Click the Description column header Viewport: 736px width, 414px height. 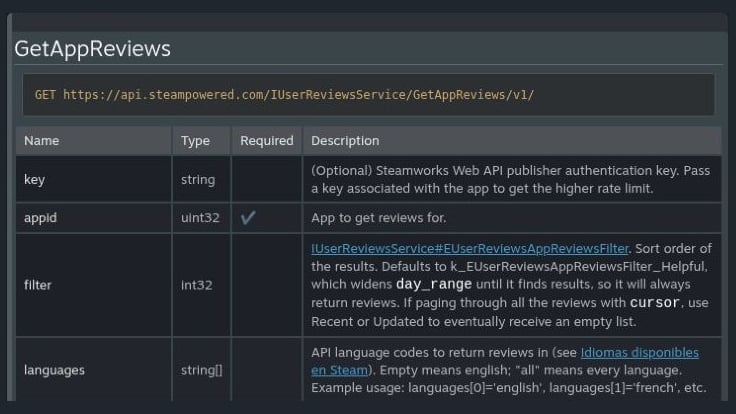point(512,140)
